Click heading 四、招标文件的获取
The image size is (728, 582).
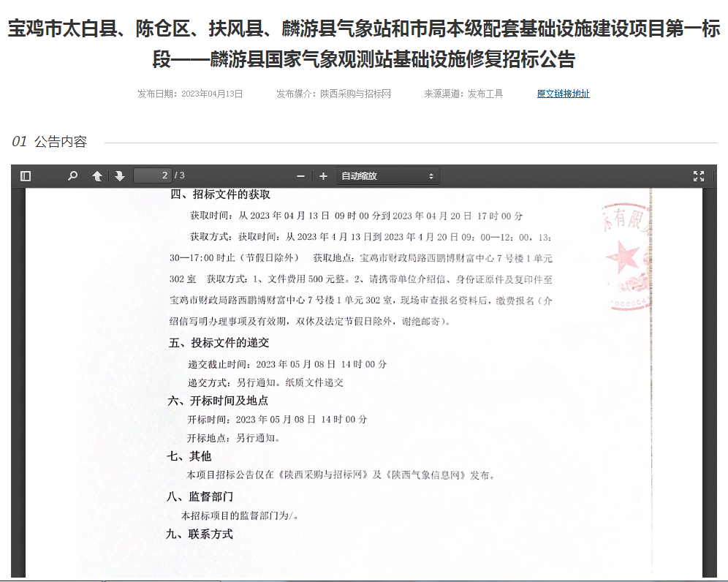click(x=220, y=194)
